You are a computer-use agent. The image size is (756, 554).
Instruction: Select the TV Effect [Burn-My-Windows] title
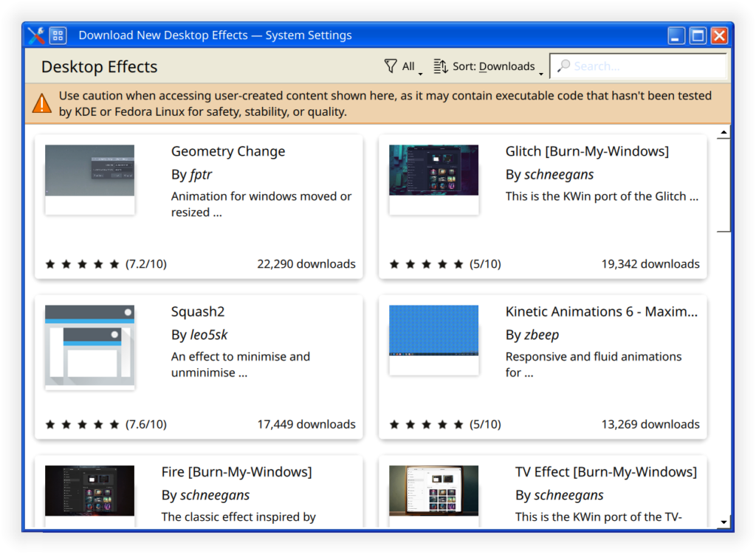coord(606,472)
